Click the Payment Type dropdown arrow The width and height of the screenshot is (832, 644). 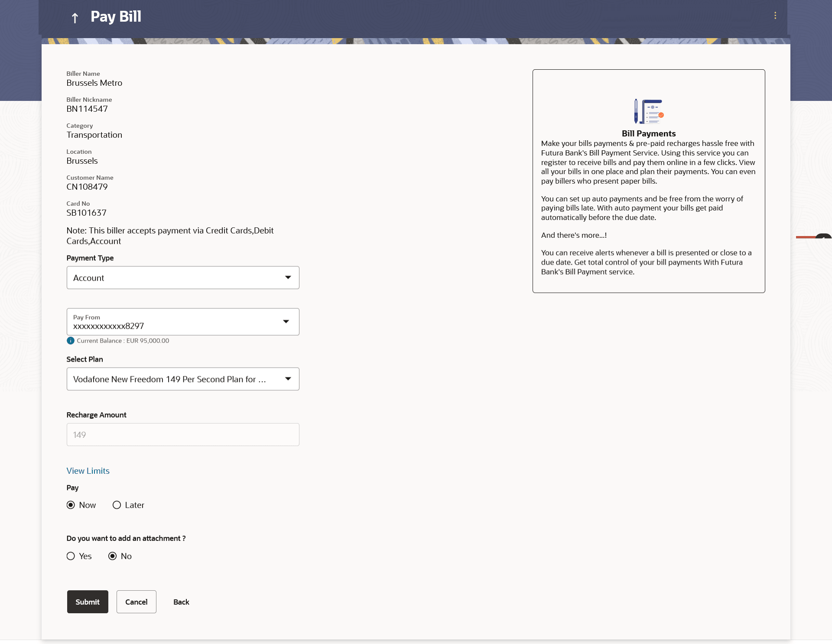click(x=288, y=278)
